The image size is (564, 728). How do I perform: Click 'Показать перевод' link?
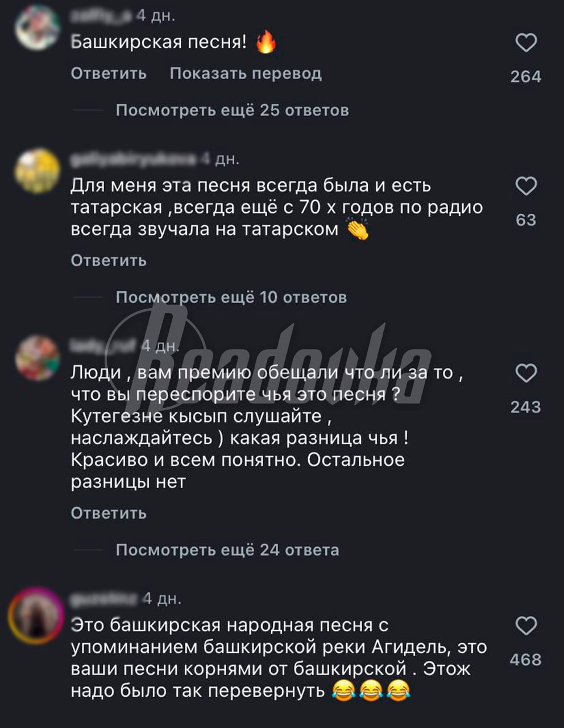coord(246,73)
